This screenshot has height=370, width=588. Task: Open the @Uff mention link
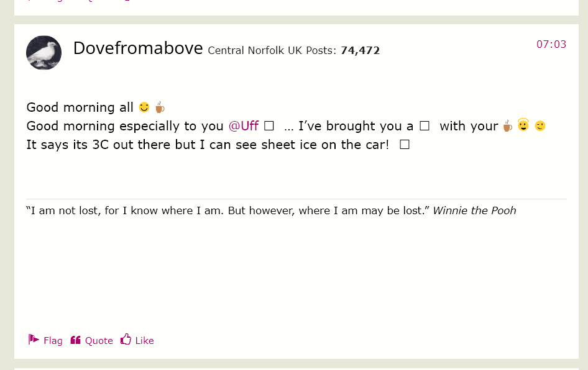(x=244, y=126)
